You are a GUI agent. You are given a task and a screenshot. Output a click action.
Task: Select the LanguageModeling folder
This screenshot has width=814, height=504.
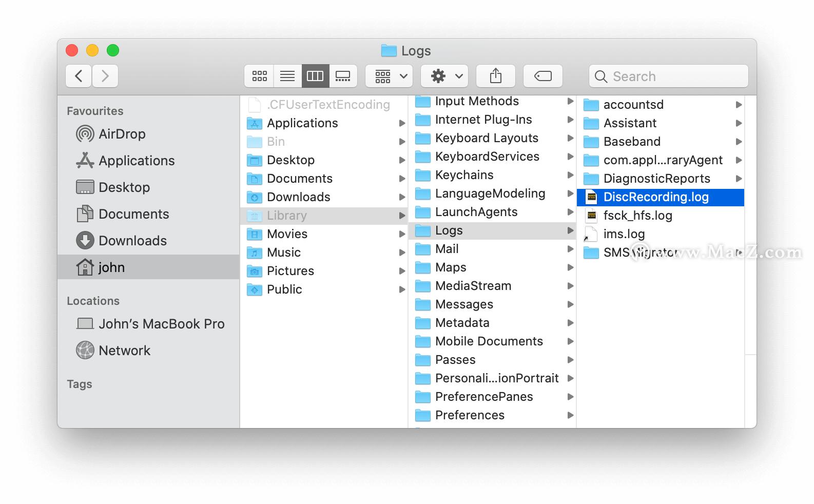(x=492, y=194)
